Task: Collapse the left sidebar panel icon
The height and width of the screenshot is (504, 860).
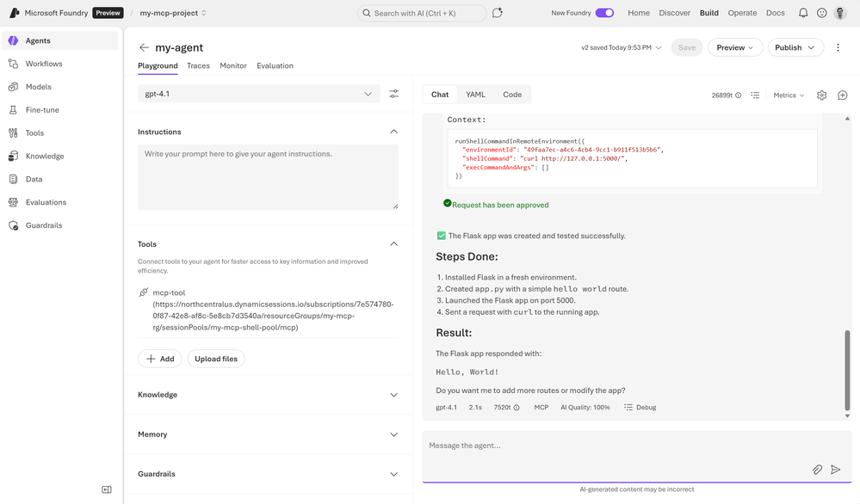Action: [107, 489]
